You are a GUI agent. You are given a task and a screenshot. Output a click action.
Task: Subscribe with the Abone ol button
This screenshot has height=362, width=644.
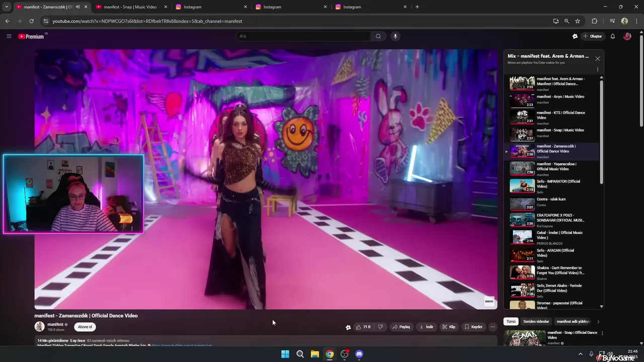[x=85, y=327]
